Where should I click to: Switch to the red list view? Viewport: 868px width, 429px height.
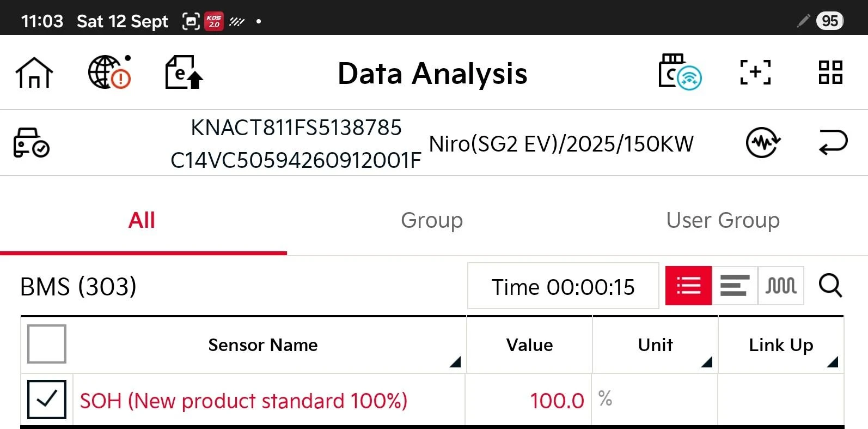coord(688,286)
